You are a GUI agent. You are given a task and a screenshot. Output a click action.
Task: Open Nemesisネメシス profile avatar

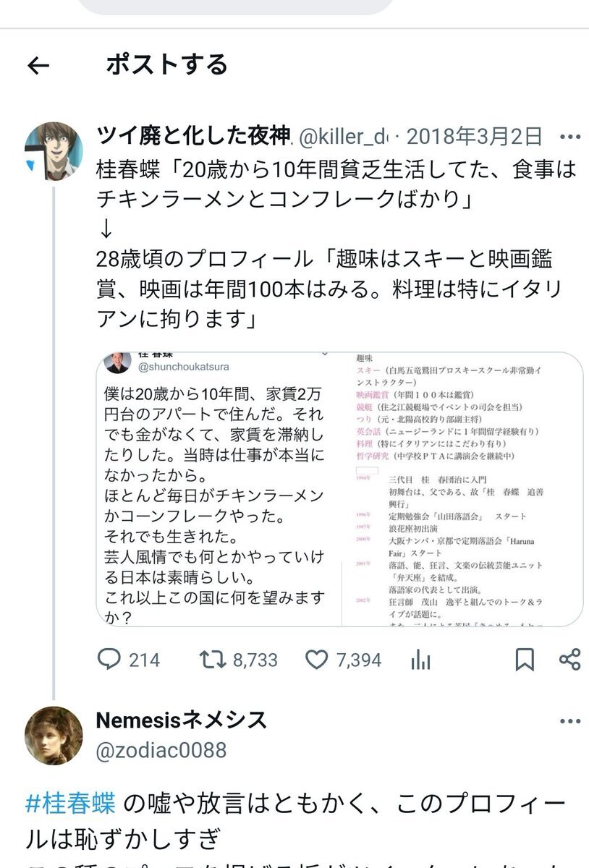click(54, 736)
